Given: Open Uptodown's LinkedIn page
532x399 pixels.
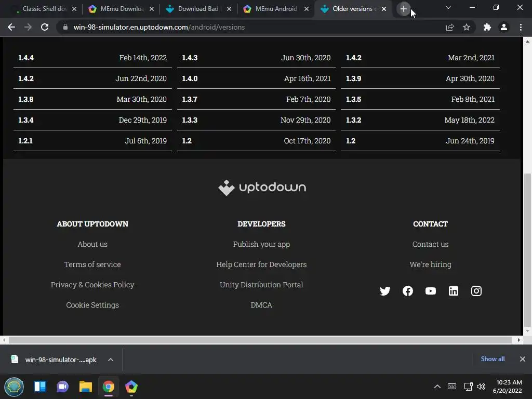Looking at the screenshot, I should [453, 291].
